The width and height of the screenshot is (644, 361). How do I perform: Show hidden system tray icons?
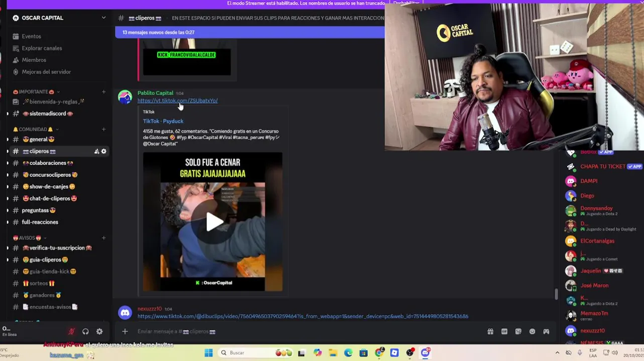pyautogui.click(x=557, y=353)
